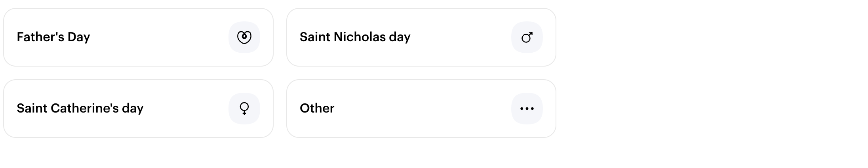
Task: Pick Saint Nicholas day as the occasion
Action: (421, 37)
